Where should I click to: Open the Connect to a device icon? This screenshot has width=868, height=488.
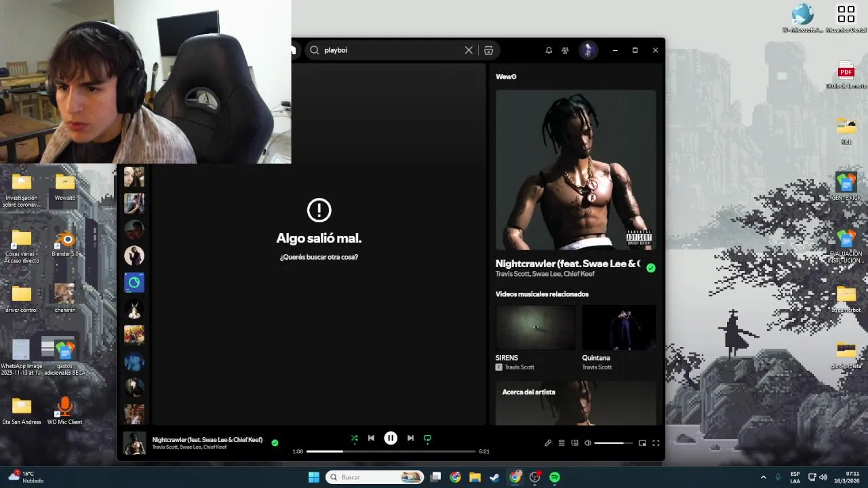(x=574, y=443)
